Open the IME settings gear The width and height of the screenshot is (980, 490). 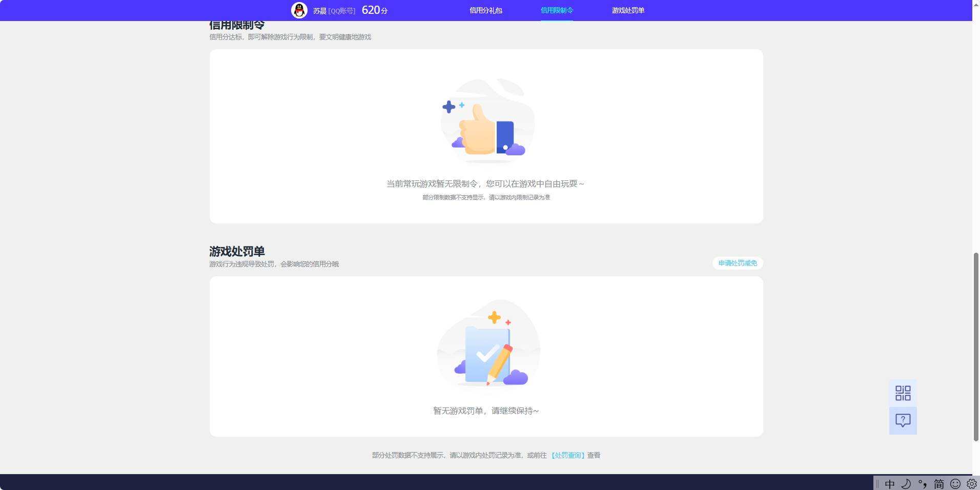point(971,483)
